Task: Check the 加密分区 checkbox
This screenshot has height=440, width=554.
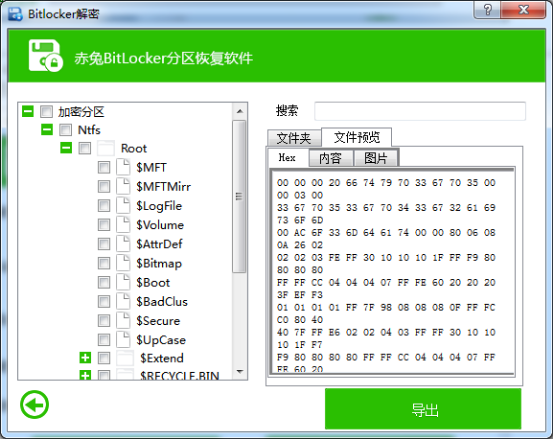Action: coord(46,111)
